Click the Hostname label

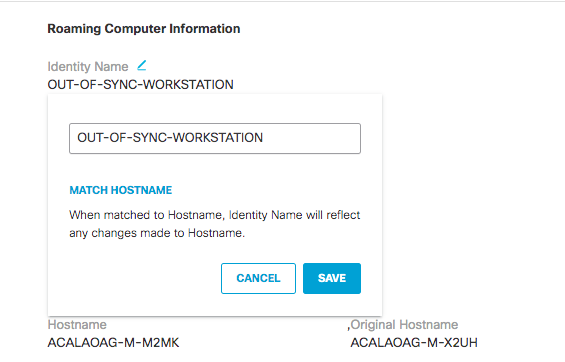[77, 325]
